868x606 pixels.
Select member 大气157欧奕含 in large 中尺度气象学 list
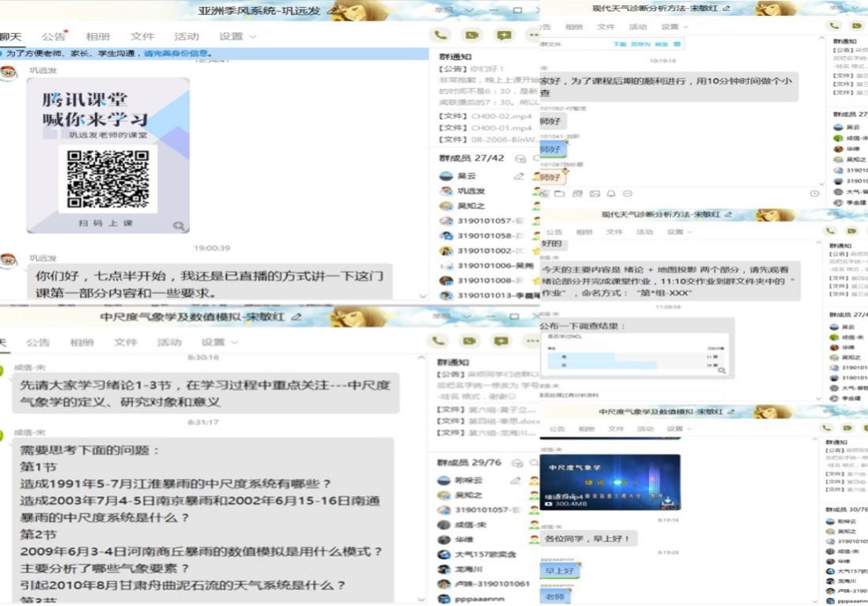point(487,554)
